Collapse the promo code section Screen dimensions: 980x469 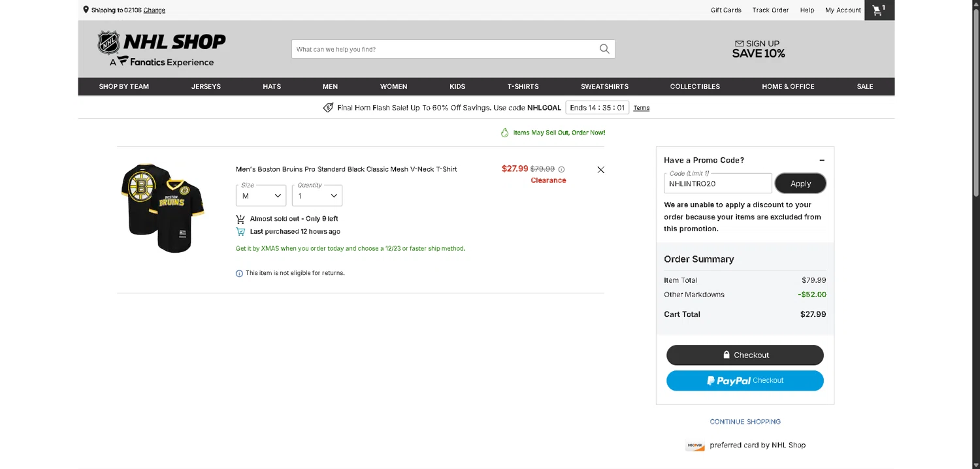tap(822, 160)
